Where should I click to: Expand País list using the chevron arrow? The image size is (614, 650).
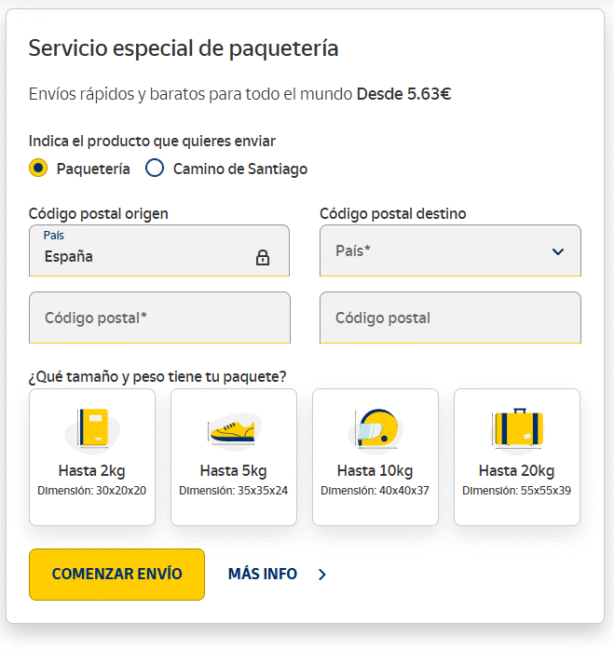point(558,252)
